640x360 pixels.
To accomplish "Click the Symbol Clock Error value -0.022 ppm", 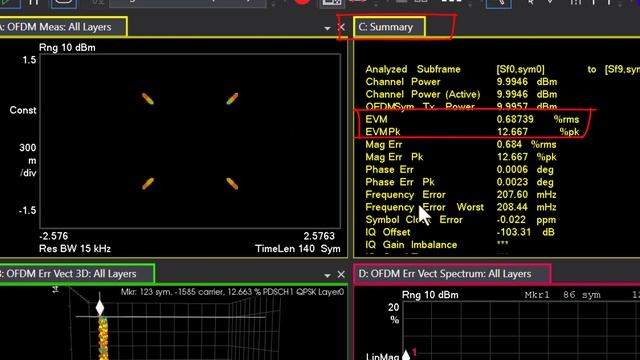I will click(526, 220).
